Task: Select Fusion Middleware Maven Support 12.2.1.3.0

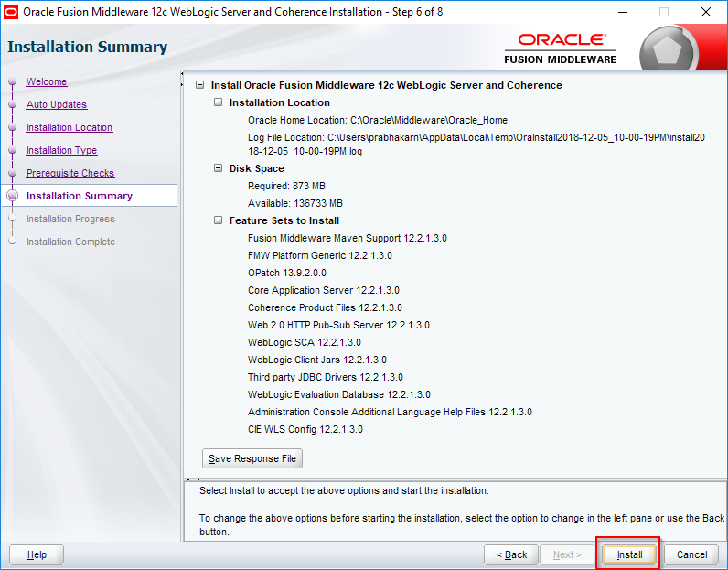Action: (348, 238)
